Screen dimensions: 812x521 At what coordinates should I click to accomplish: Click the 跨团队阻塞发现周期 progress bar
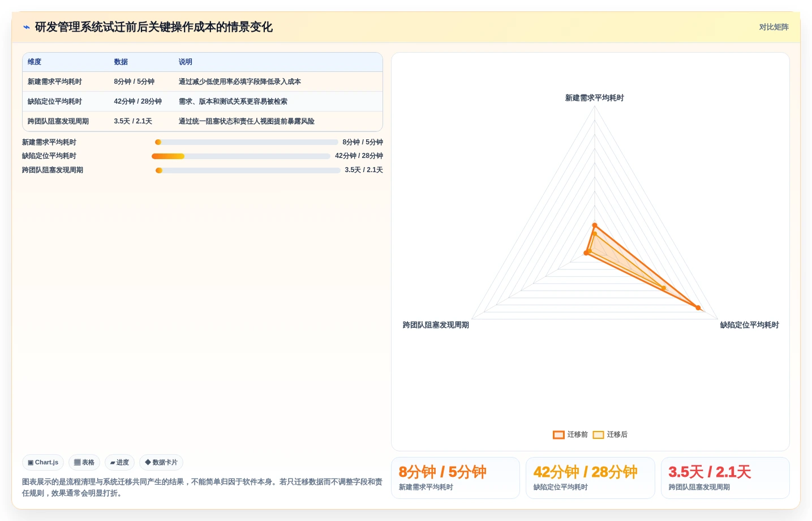pos(248,170)
